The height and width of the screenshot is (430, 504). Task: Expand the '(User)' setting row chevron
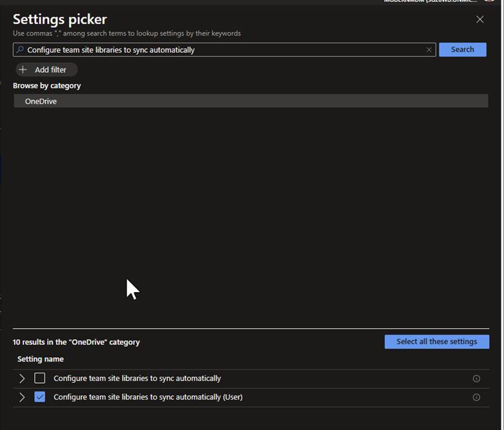point(22,397)
